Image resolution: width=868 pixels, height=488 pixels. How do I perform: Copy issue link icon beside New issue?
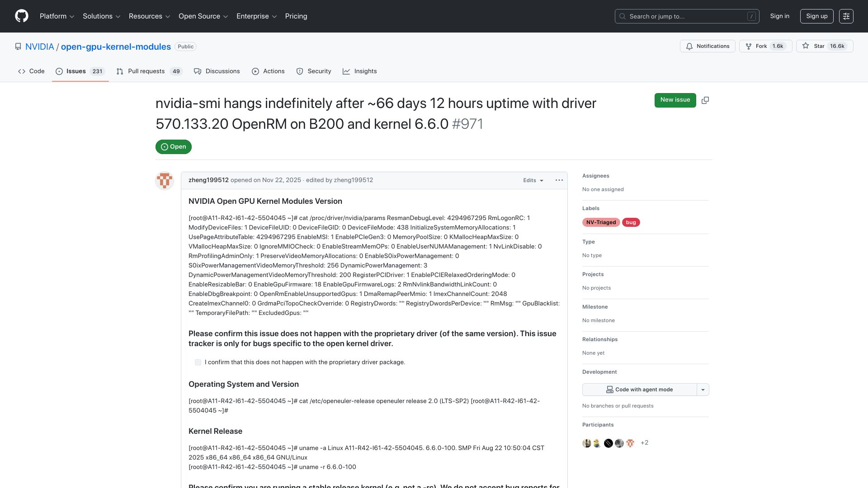tap(705, 100)
